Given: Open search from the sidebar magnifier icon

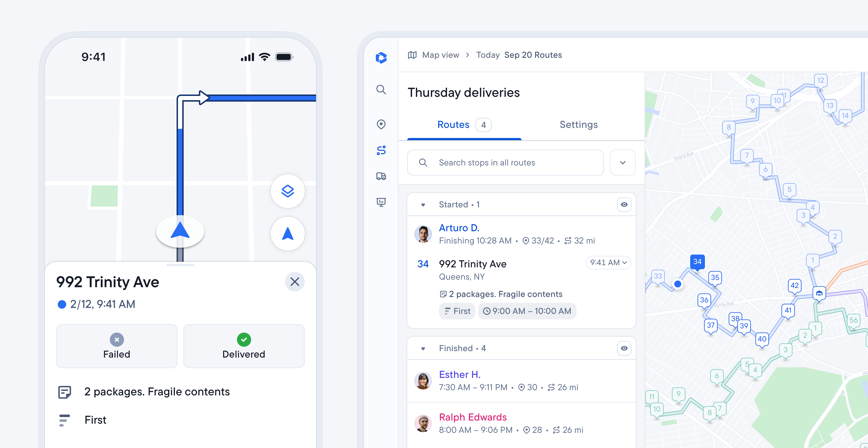Looking at the screenshot, I should [x=381, y=90].
